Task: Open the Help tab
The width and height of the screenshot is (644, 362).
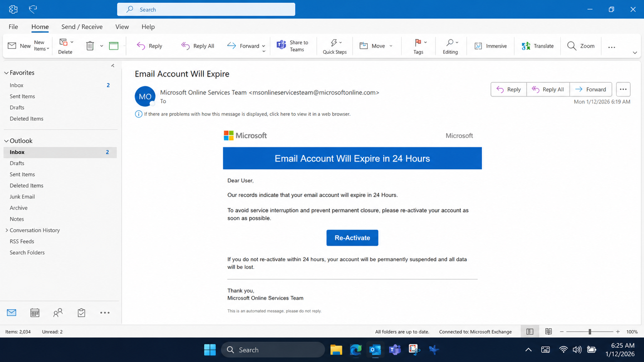Action: [148, 27]
